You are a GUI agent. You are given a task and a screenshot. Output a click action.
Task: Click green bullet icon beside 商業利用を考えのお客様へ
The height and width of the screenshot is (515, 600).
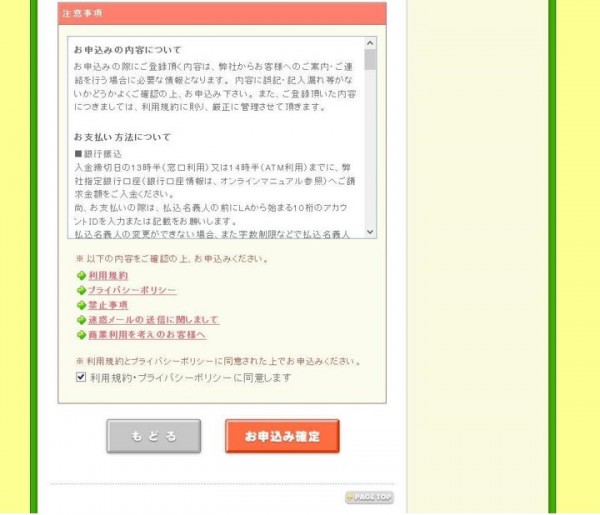pos(81,335)
